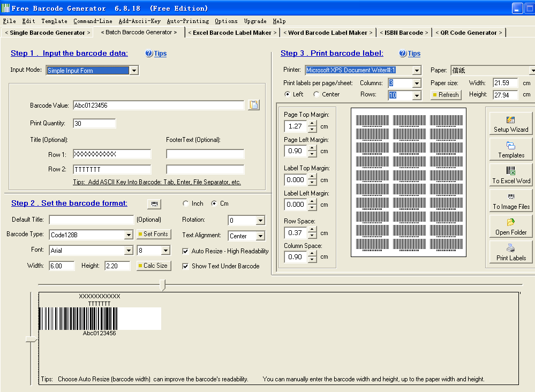Click the Print Quantity input field
This screenshot has height=392, width=535.
pos(94,123)
